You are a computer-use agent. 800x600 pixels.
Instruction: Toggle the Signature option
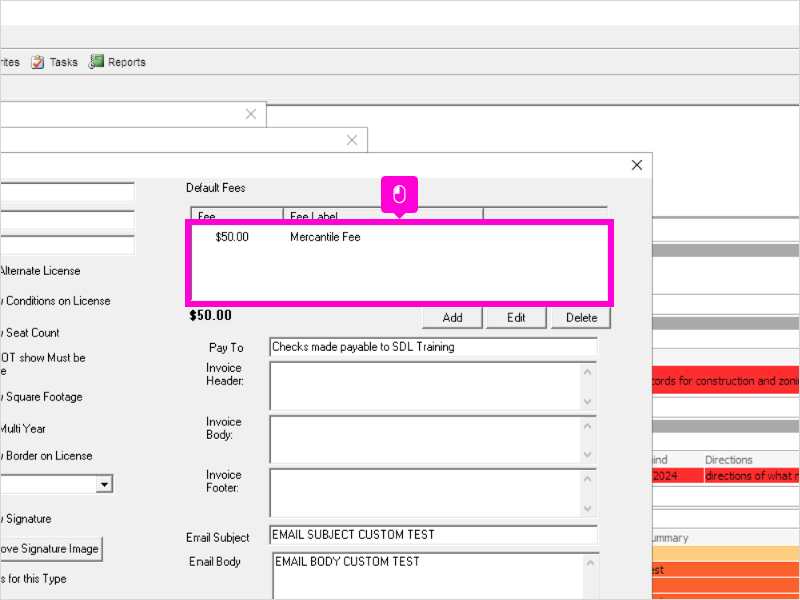(26, 519)
